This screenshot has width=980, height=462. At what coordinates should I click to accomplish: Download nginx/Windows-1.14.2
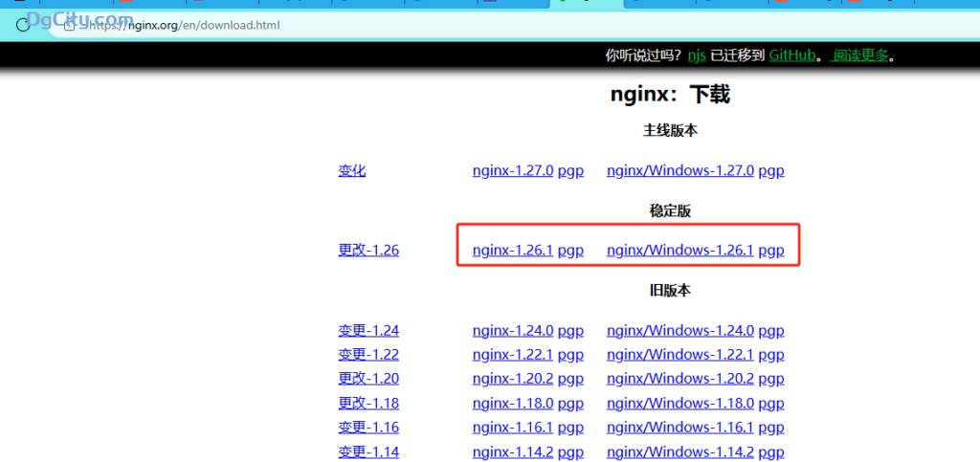click(x=680, y=451)
